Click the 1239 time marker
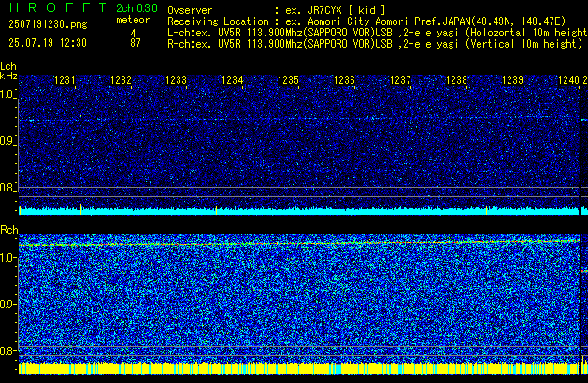Viewport: 588px width, 383px height. [512, 80]
